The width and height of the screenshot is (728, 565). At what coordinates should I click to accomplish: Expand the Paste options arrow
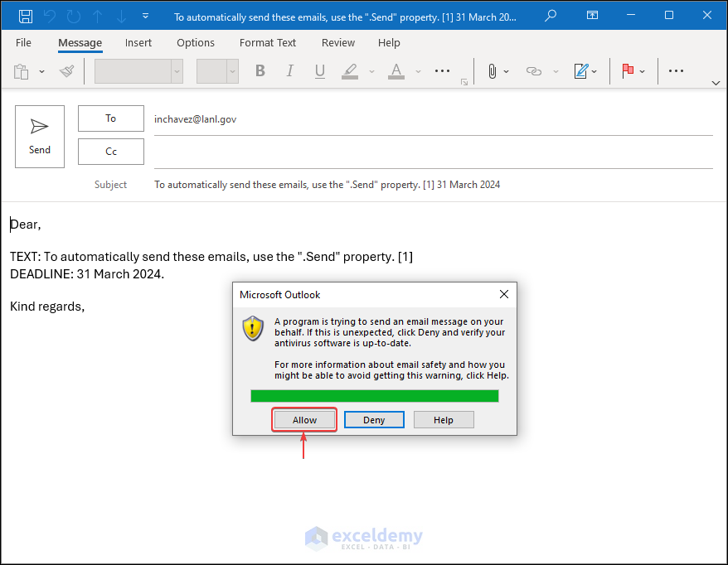pyautogui.click(x=41, y=71)
